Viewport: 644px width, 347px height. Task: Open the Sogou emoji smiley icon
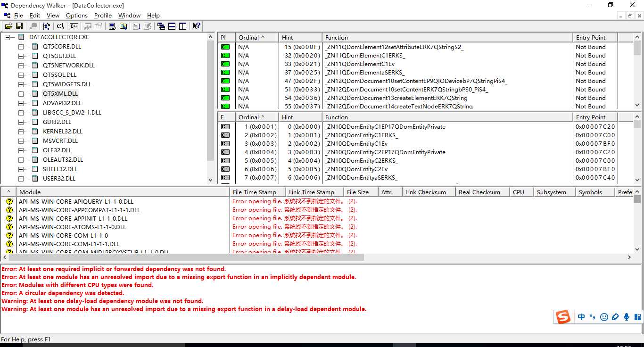point(604,317)
